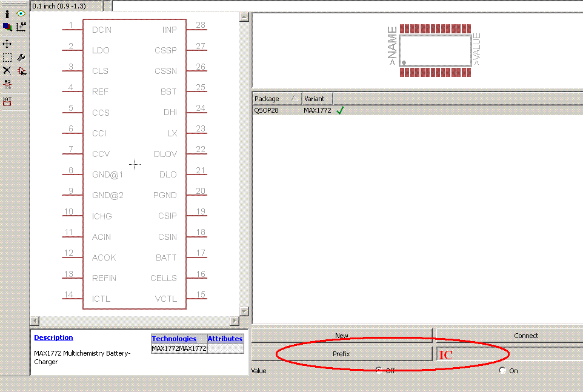
Task: Open the Description link
Action: tap(53, 337)
